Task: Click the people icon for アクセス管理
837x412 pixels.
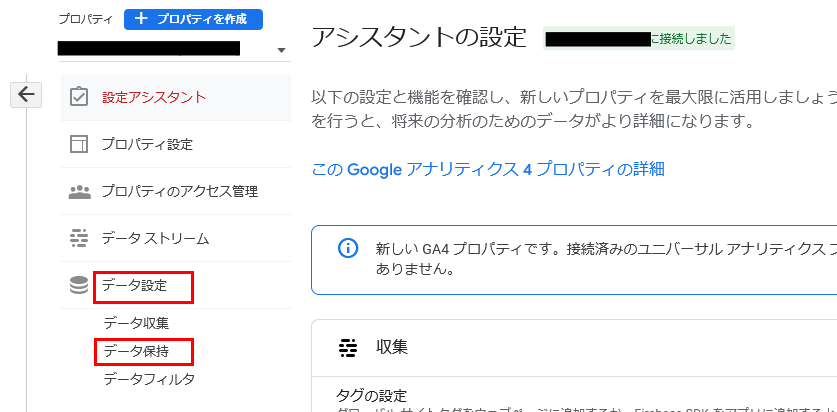Action: pos(79,191)
